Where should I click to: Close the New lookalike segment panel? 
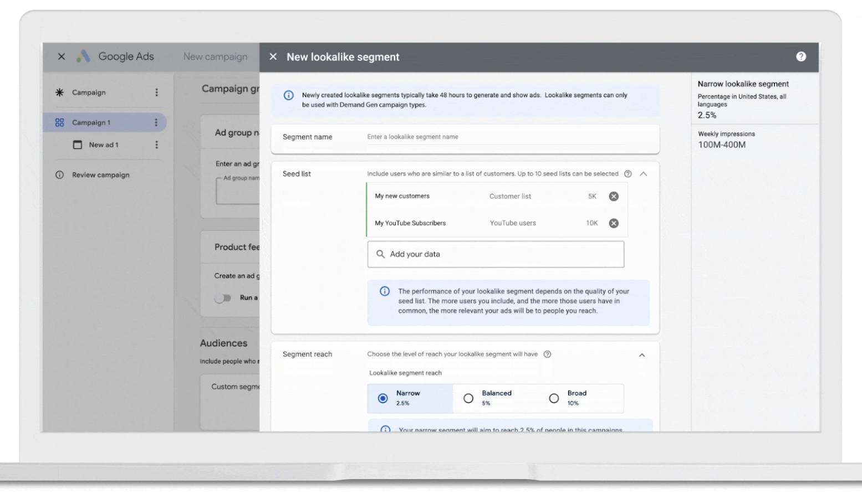pyautogui.click(x=273, y=57)
